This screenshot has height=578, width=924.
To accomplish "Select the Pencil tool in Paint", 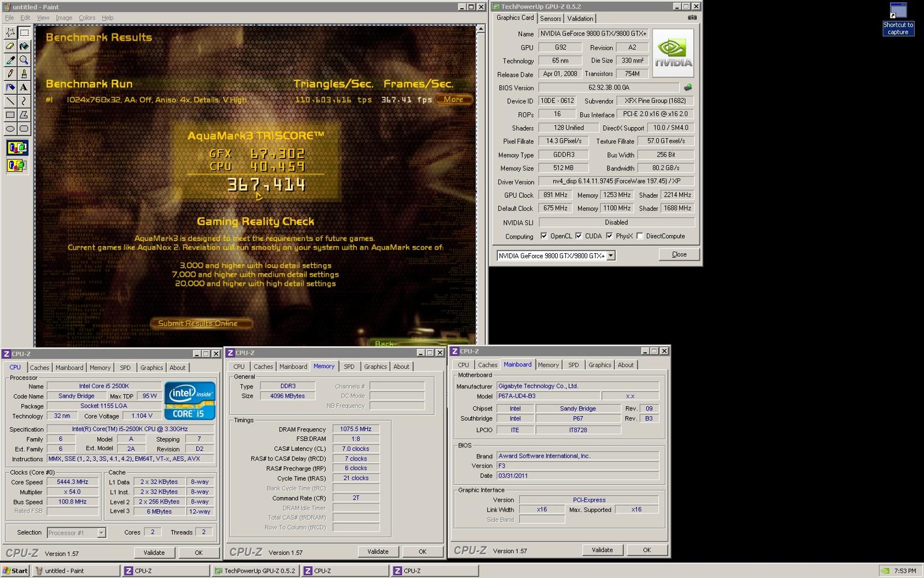I will coord(10,73).
